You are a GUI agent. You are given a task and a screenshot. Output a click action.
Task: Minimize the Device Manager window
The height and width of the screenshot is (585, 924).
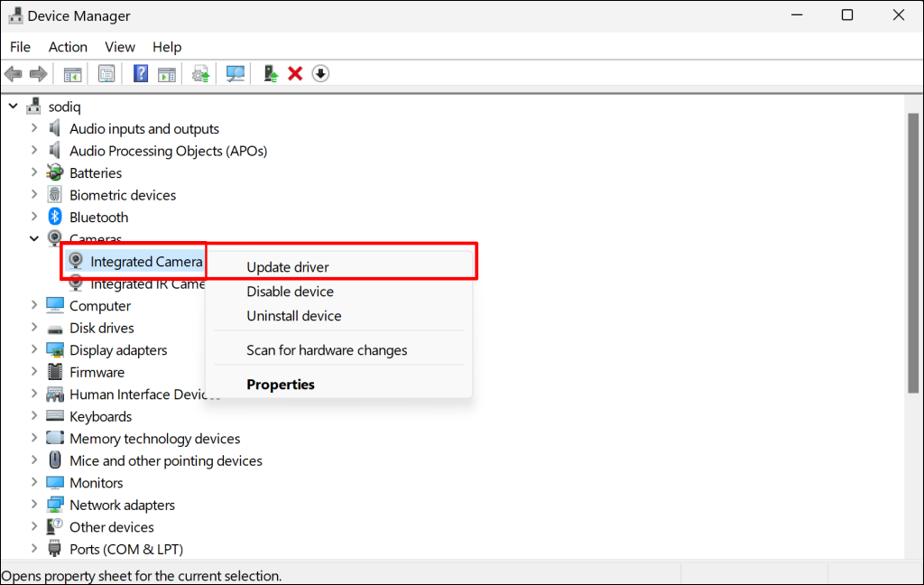[797, 14]
